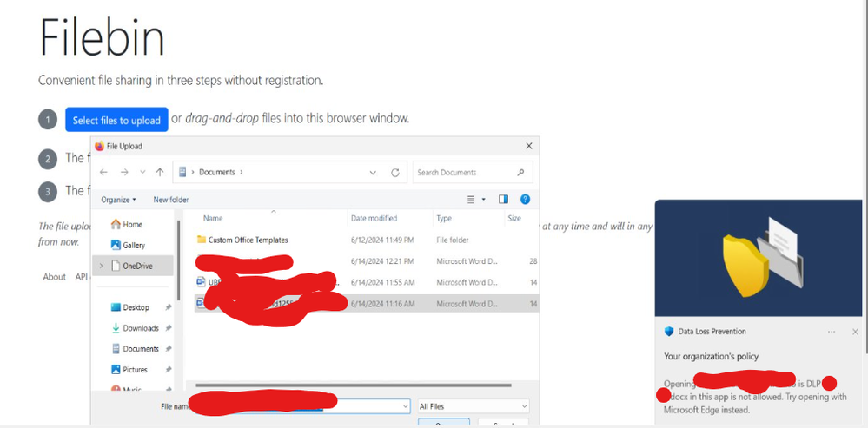Viewport: 868px width, 428px height.
Task: Go back in File Upload dialog
Action: tap(103, 173)
